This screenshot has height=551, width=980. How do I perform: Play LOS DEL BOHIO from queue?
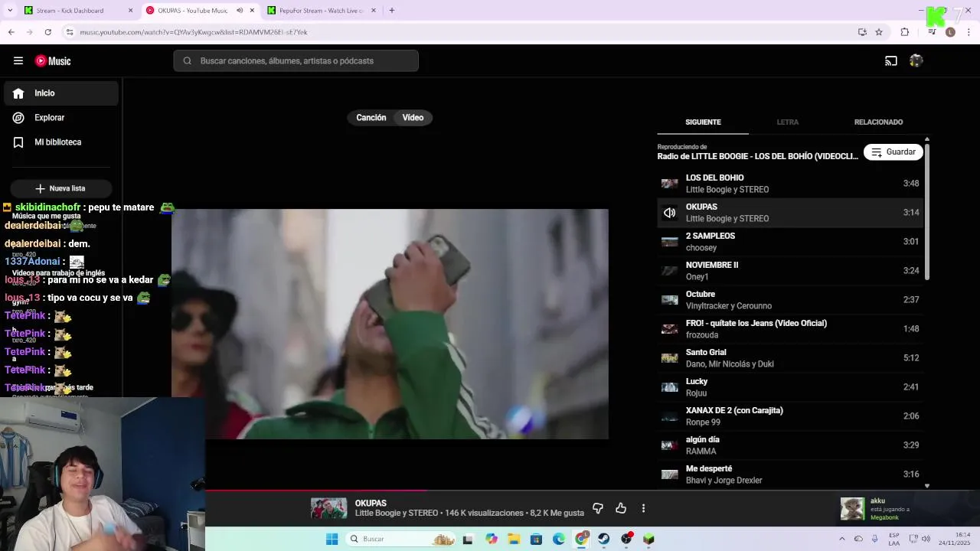click(790, 184)
